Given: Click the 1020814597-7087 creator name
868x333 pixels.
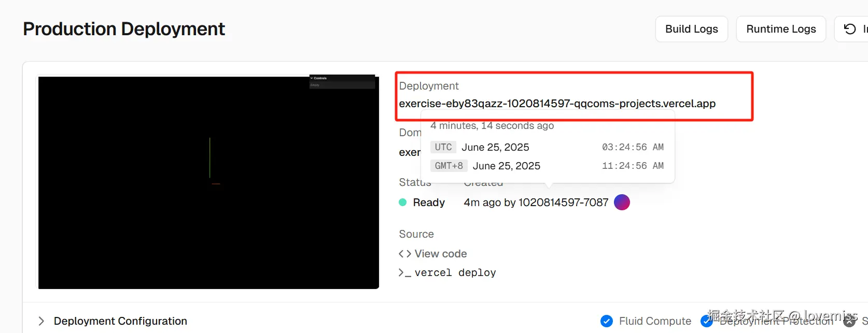Looking at the screenshot, I should 563,202.
